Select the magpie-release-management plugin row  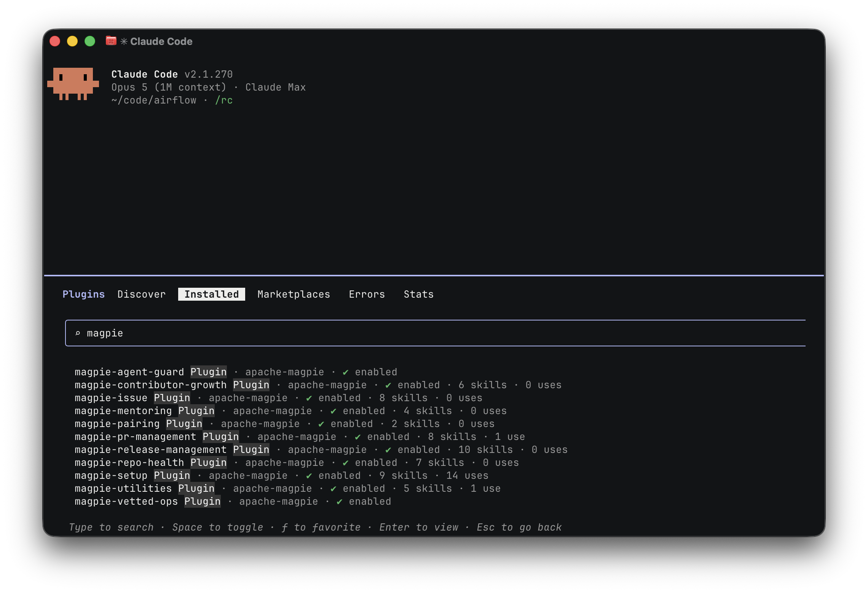[x=321, y=450]
